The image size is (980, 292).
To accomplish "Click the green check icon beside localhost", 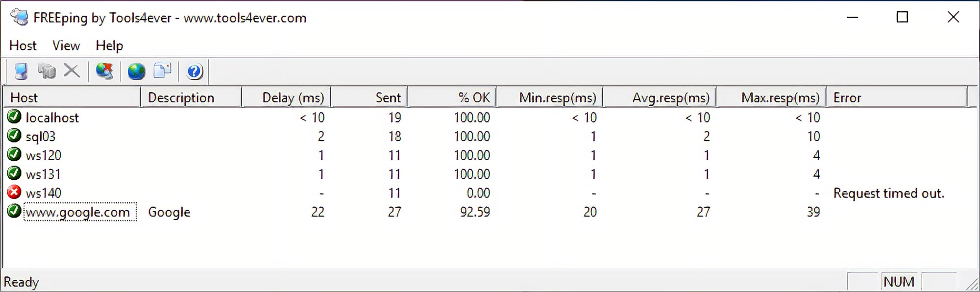I will (x=14, y=117).
